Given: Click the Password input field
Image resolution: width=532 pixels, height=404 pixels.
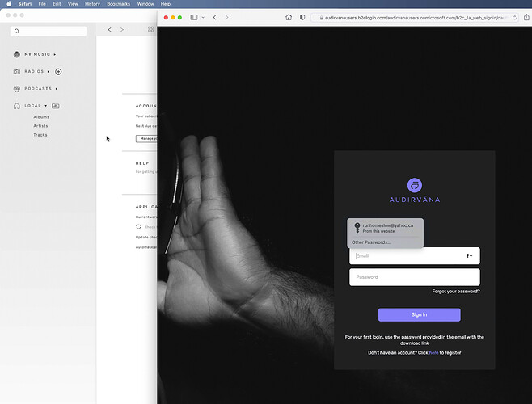Looking at the screenshot, I should 415,277.
